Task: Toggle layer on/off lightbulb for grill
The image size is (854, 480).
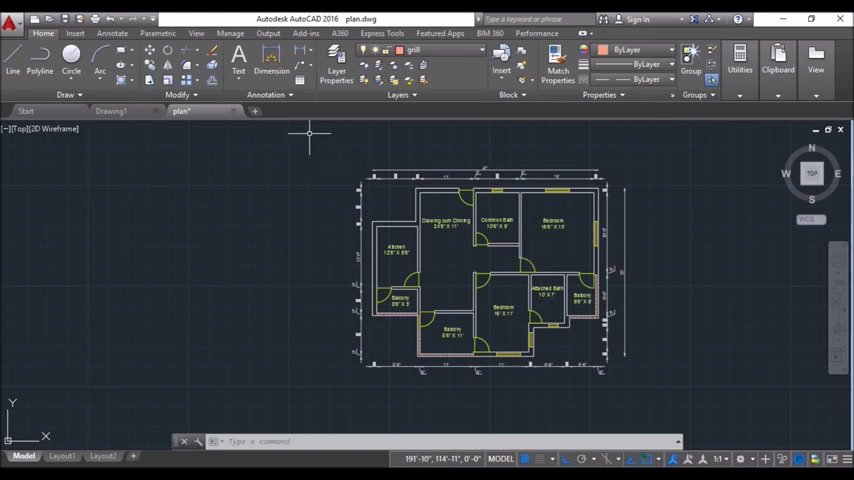Action: click(x=363, y=50)
